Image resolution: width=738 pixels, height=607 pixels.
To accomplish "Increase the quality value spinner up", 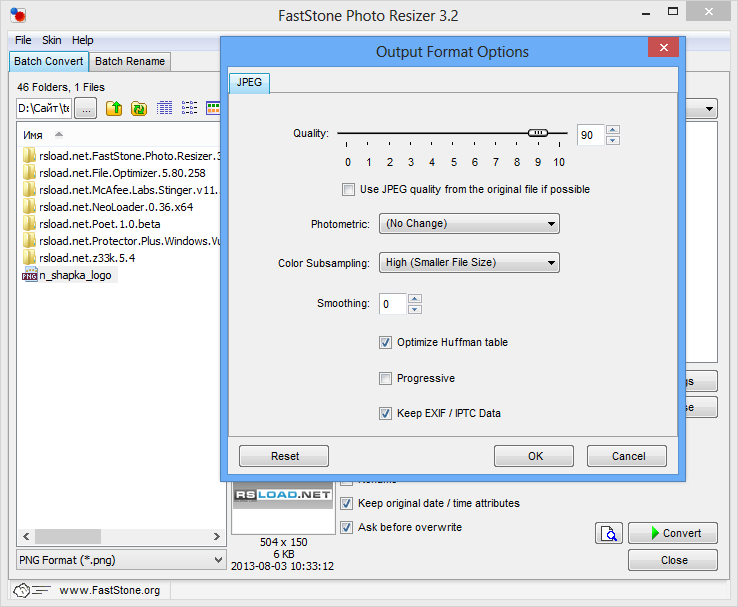I will coord(612,130).
